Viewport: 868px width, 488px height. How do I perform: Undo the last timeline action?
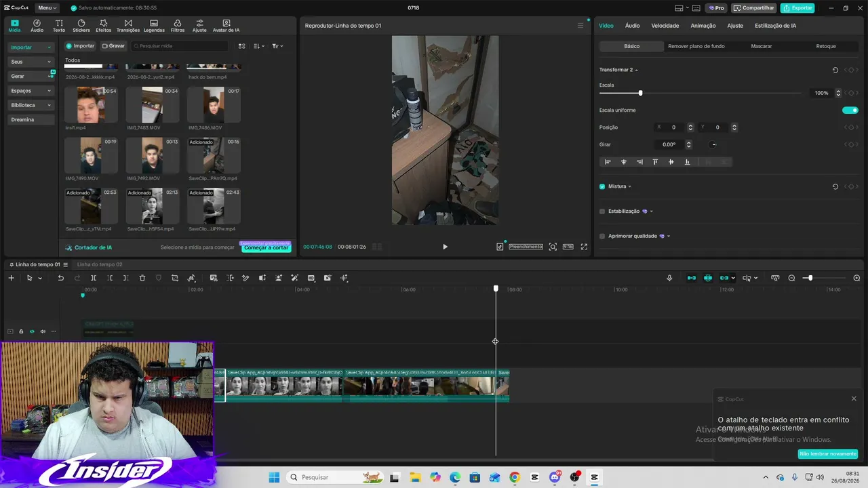point(60,278)
